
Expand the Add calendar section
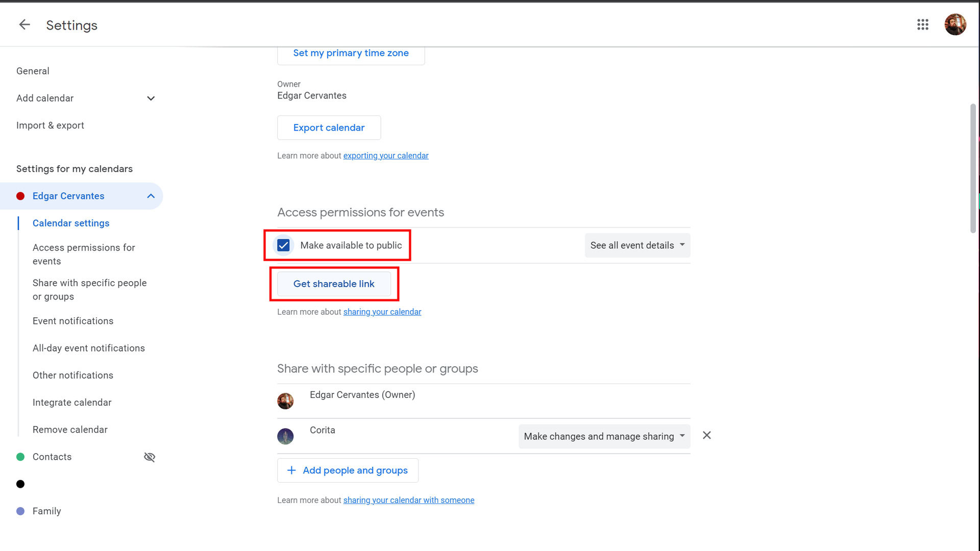point(151,98)
